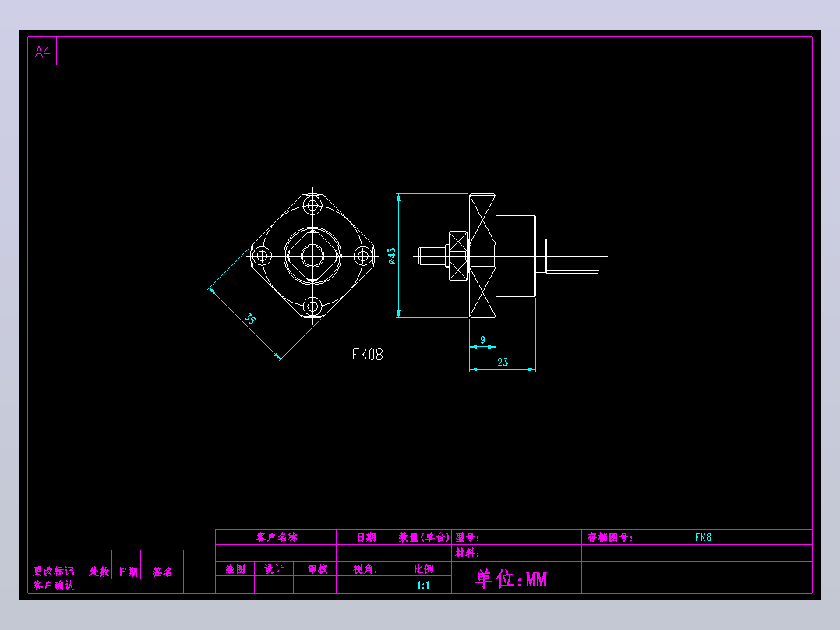This screenshot has height=630, width=840.
Task: Select the 客户确认 cell
Action: click(x=54, y=586)
